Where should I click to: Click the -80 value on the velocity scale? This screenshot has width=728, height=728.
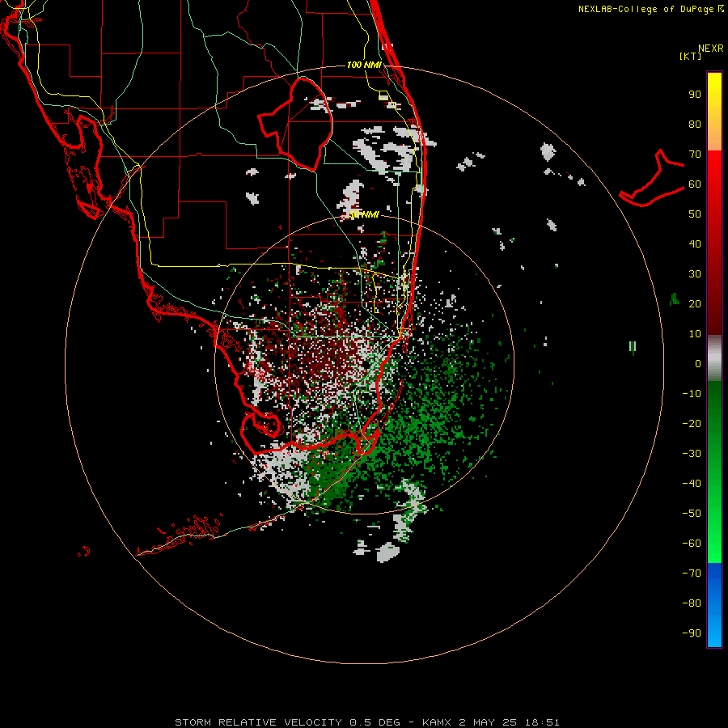click(x=692, y=603)
